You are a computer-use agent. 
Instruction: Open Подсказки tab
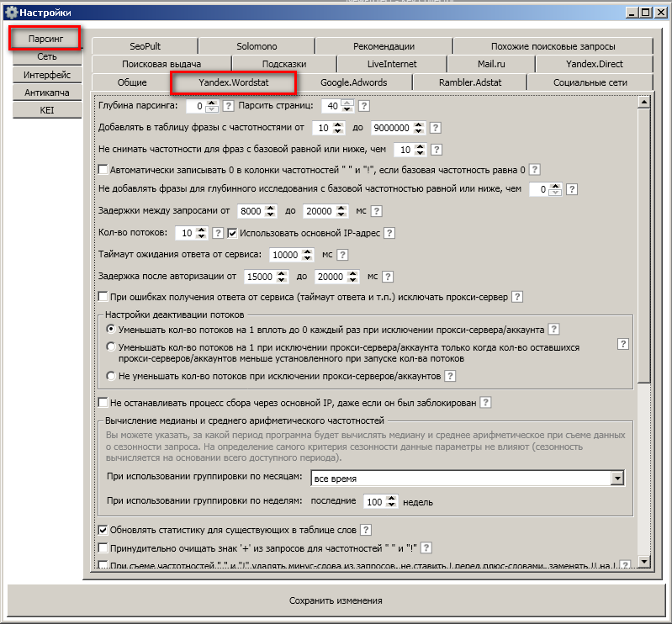tap(284, 64)
